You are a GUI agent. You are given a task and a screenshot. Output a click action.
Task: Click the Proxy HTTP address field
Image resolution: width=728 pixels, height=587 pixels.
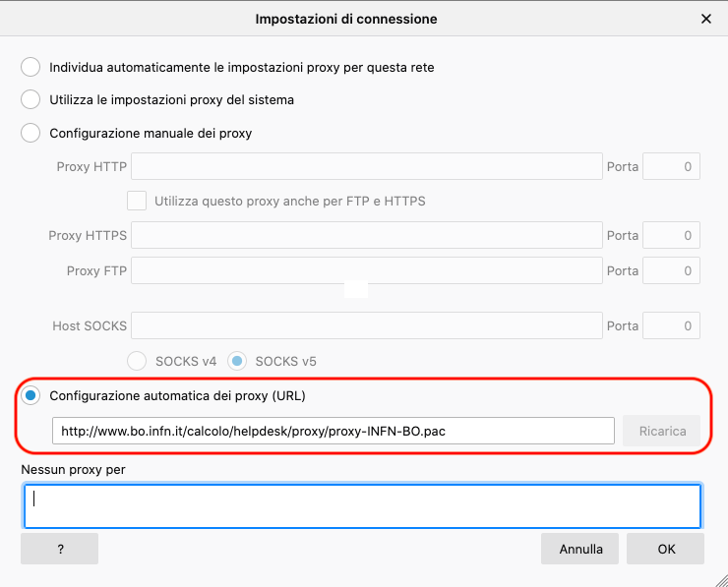click(x=366, y=166)
